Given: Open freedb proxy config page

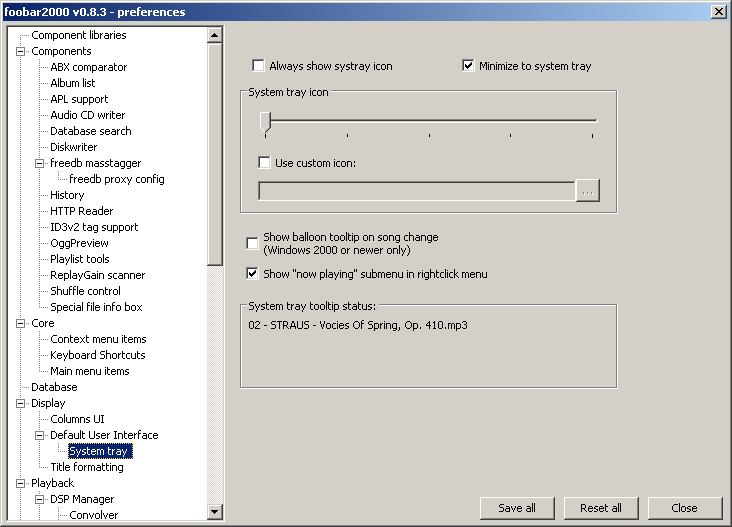Looking at the screenshot, I should pyautogui.click(x=117, y=179).
